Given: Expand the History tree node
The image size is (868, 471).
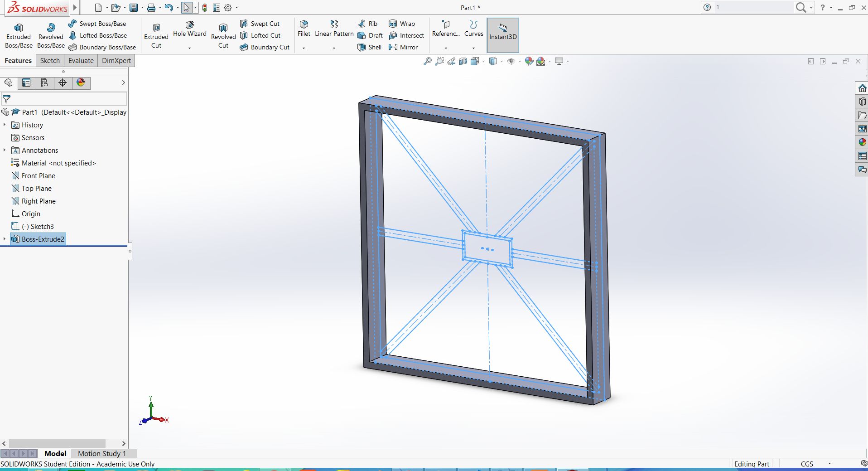Looking at the screenshot, I should [x=5, y=125].
